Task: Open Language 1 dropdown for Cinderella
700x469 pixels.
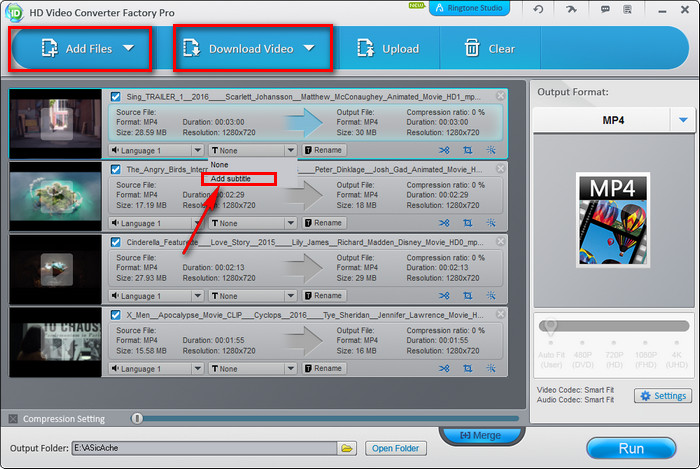Action: coord(156,296)
